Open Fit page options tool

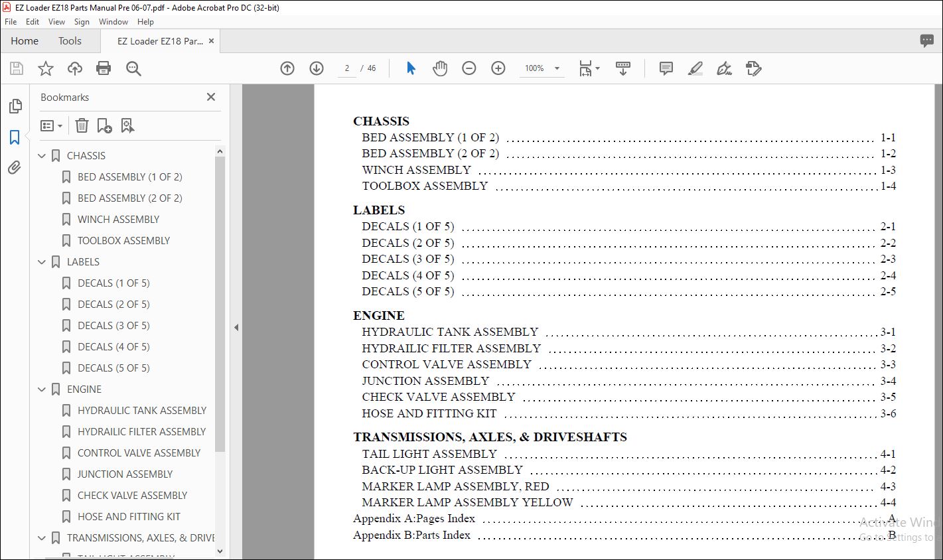(589, 68)
